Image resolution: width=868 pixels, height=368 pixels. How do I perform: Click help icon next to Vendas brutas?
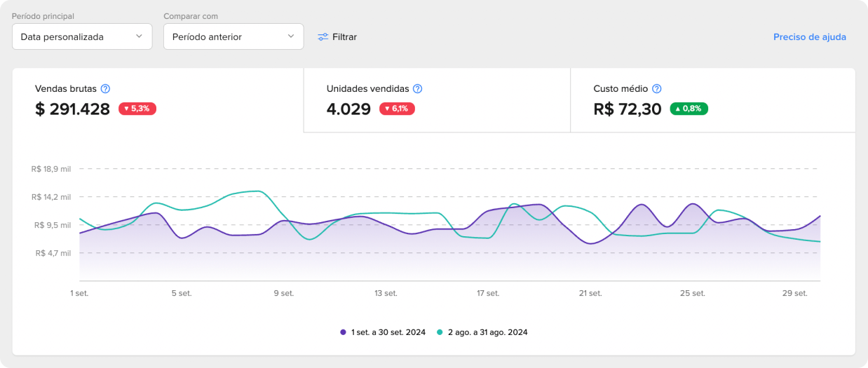pyautogui.click(x=106, y=89)
